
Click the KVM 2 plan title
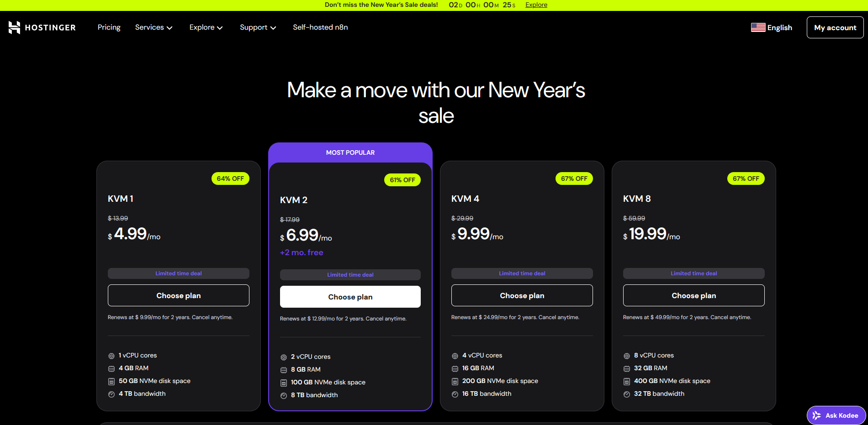(294, 200)
